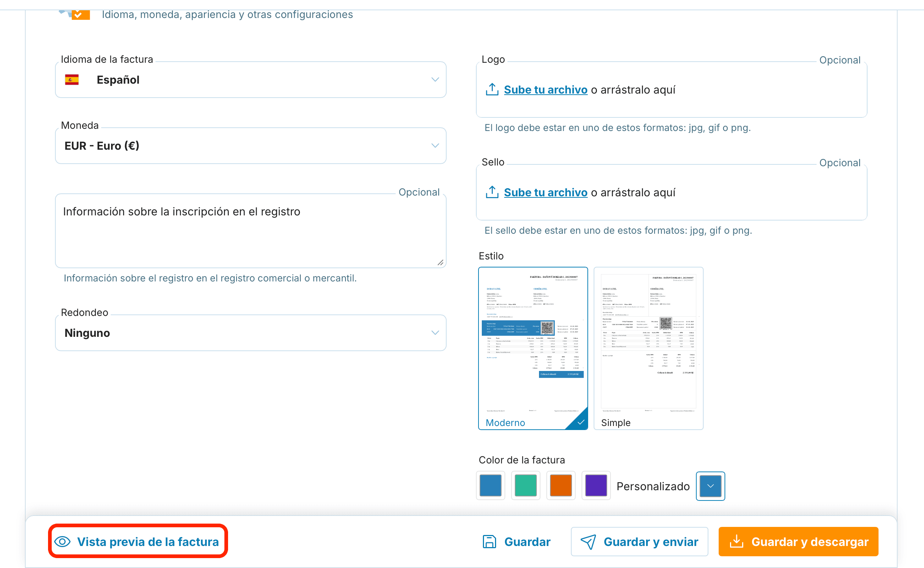
Task: Click the Logo file drop zone
Action: click(x=671, y=90)
